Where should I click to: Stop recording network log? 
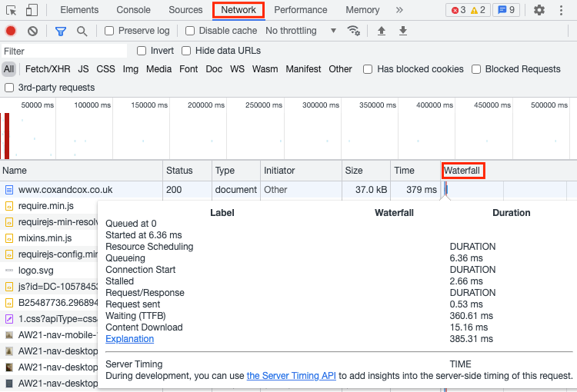(x=11, y=31)
